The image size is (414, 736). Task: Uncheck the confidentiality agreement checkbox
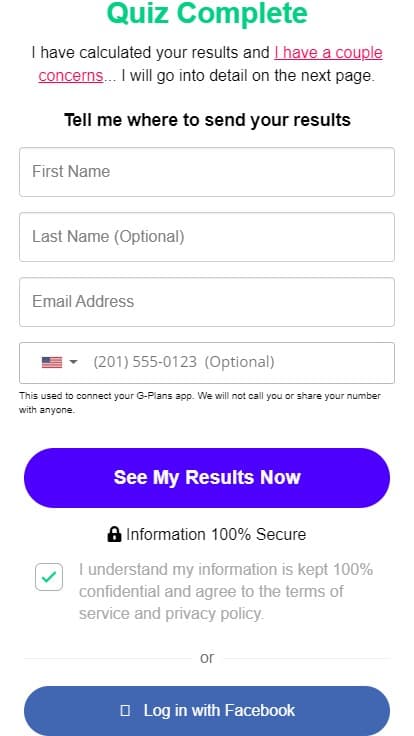click(49, 577)
